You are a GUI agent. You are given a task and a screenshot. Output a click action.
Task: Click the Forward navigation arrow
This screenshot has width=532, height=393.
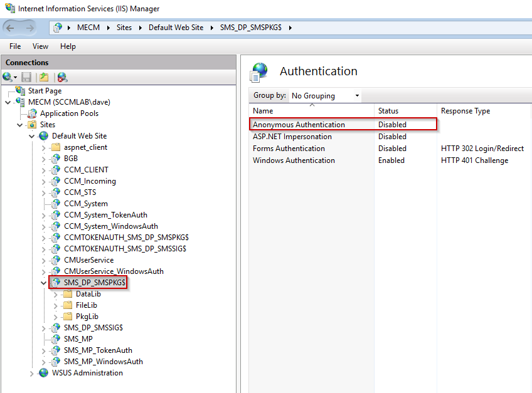[x=30, y=28]
